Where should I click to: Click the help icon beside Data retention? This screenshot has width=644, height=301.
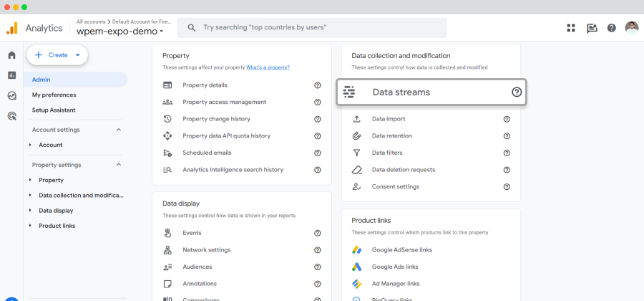pos(507,136)
